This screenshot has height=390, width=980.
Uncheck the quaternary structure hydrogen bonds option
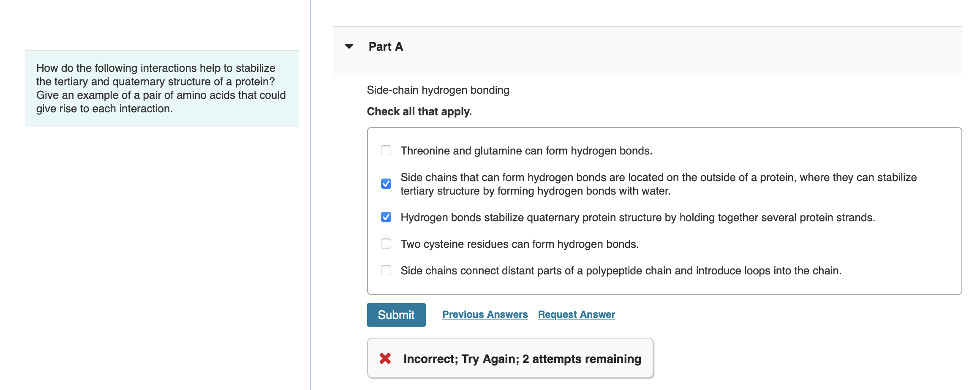tap(386, 218)
